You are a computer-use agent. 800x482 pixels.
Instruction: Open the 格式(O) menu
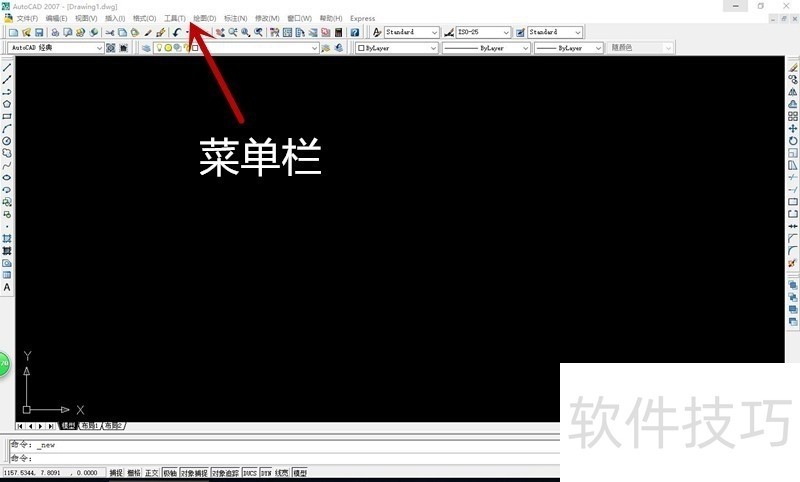point(144,18)
